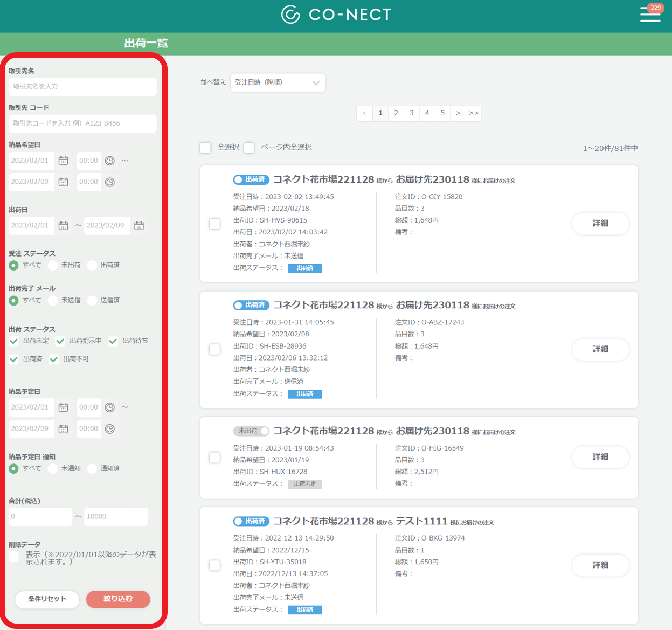Open calendar for 納品希望日 start date 2023/02/01

tap(63, 161)
